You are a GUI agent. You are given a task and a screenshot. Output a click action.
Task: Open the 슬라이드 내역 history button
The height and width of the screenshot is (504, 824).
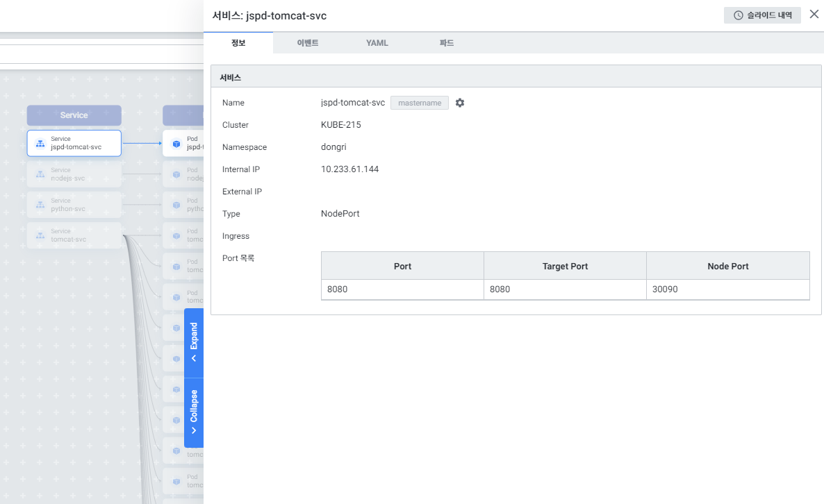[762, 15]
